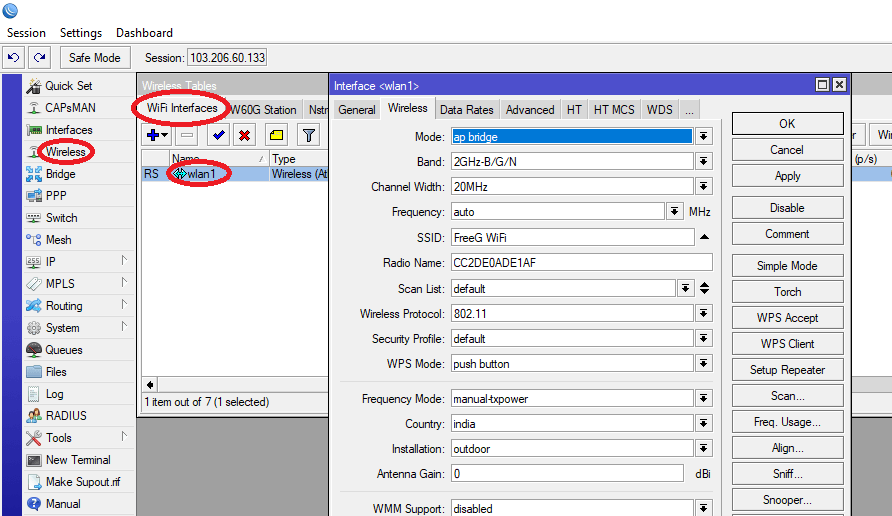Click the Scan List up-down stepper
This screenshot has height=516, width=892.
click(704, 288)
